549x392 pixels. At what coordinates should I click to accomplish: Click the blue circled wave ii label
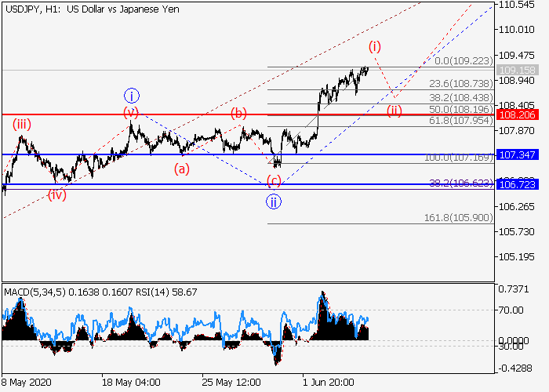(x=273, y=201)
